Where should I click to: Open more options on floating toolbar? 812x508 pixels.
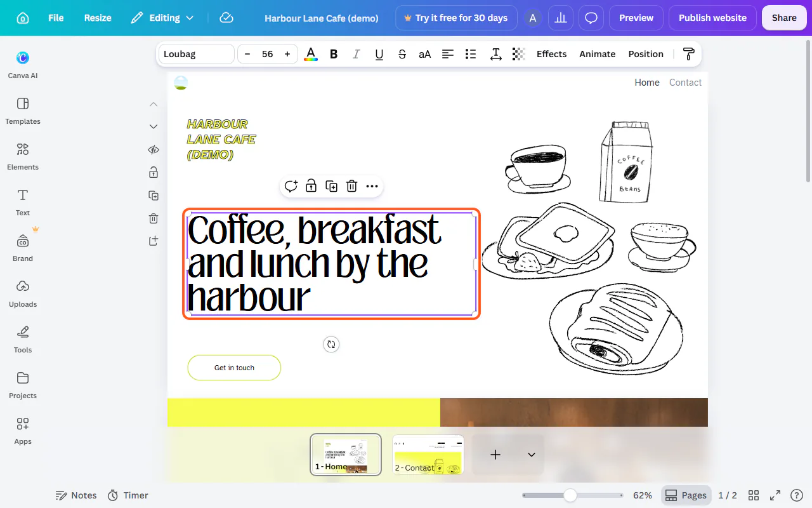click(372, 186)
